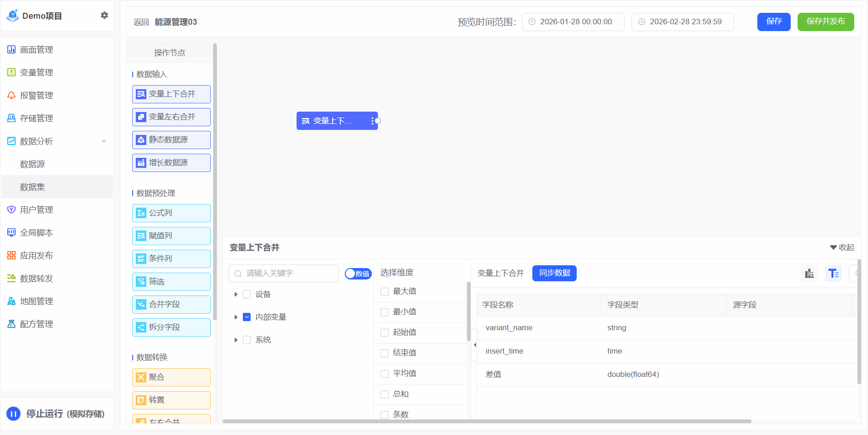Click the 筛选 filter node icon

click(141, 282)
